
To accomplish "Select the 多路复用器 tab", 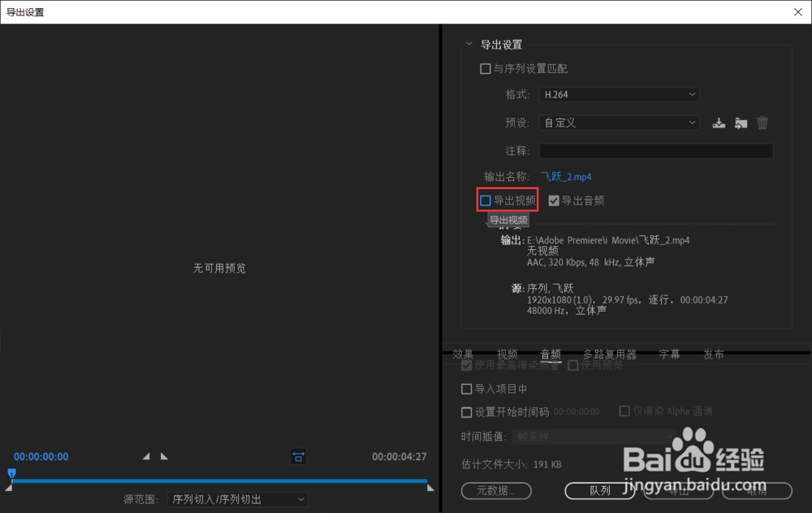I will [610, 354].
